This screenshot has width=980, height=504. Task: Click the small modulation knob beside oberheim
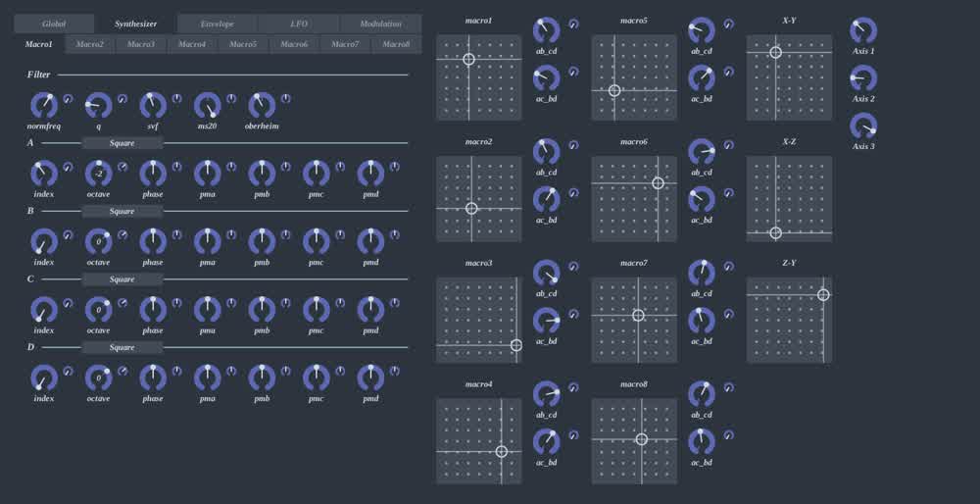click(285, 99)
